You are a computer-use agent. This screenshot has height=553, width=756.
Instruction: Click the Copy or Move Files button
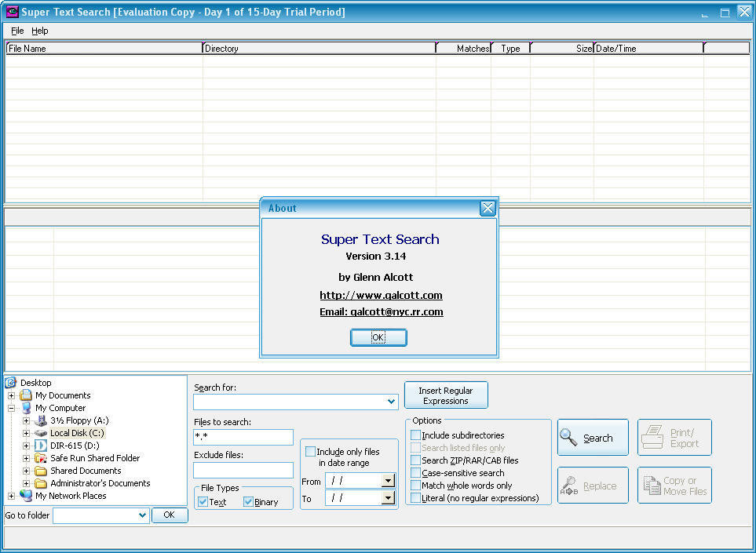(674, 485)
